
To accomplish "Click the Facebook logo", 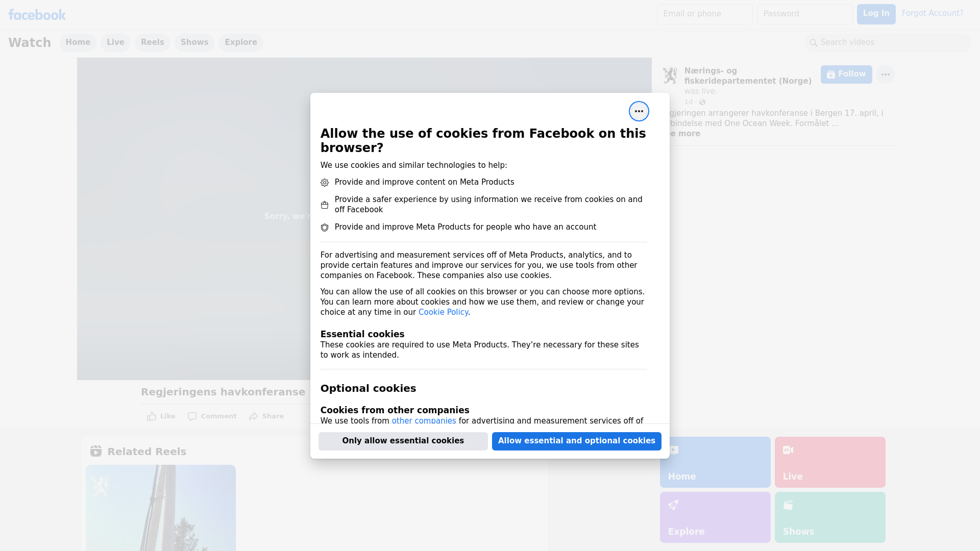I will tap(37, 15).
